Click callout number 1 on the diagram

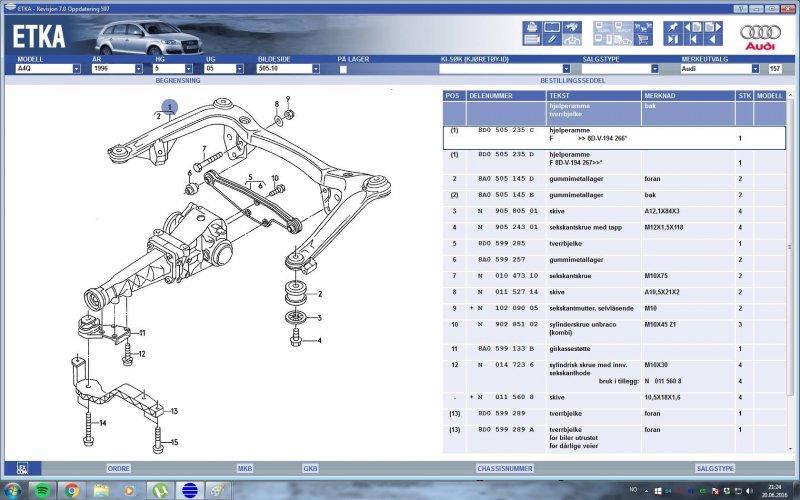pyautogui.click(x=170, y=107)
